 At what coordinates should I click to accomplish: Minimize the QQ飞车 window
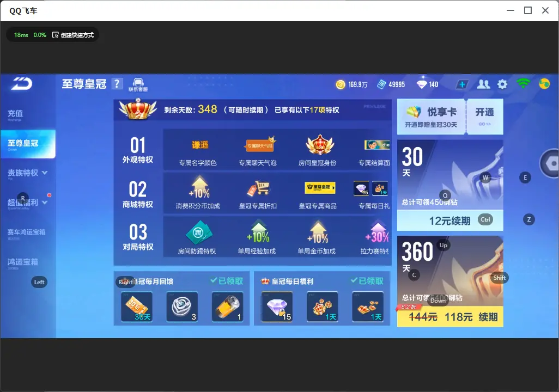click(511, 11)
